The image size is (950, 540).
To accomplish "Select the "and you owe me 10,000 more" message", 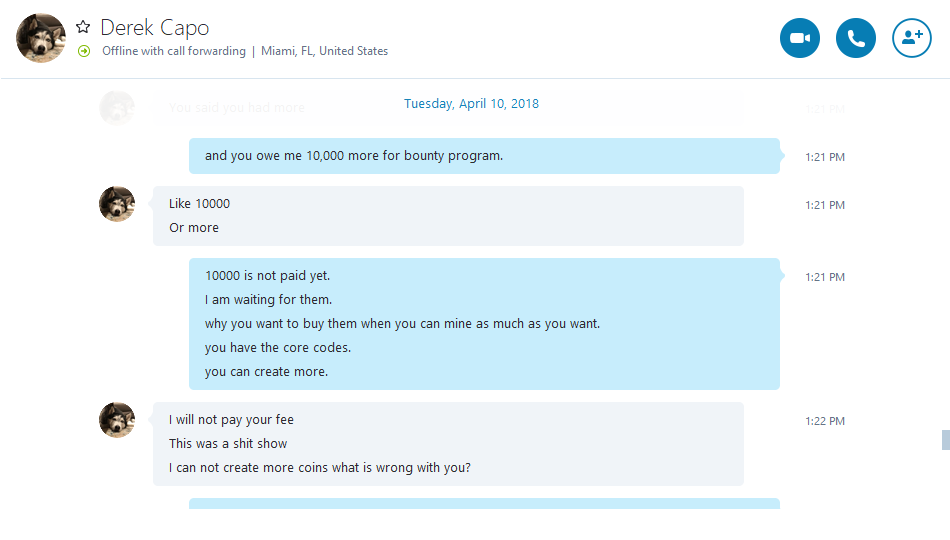I will (x=484, y=156).
